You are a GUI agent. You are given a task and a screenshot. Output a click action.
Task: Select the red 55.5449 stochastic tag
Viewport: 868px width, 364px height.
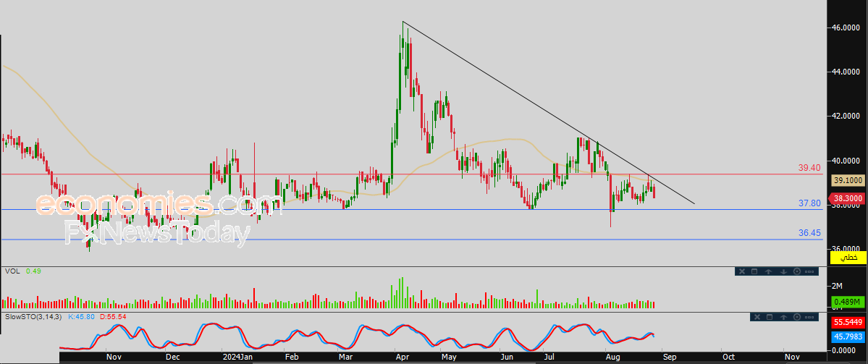[x=848, y=322]
